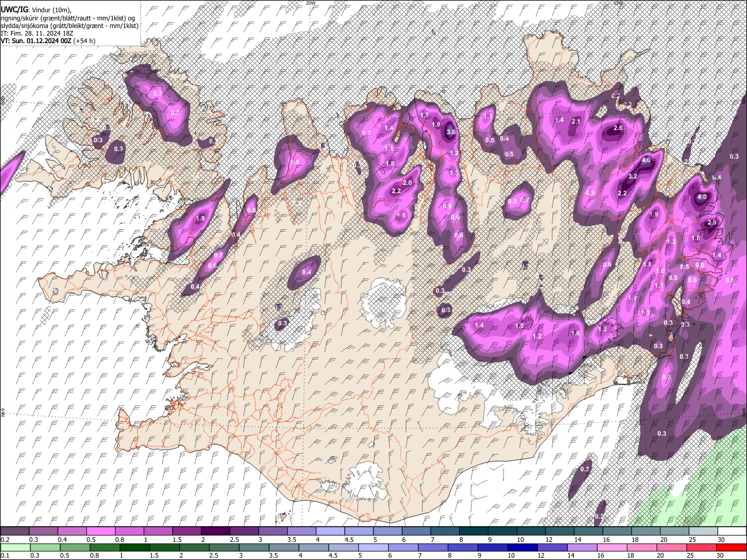747x560 pixels.
Task: Click the 30 label under the snow scale
Action: (721, 540)
